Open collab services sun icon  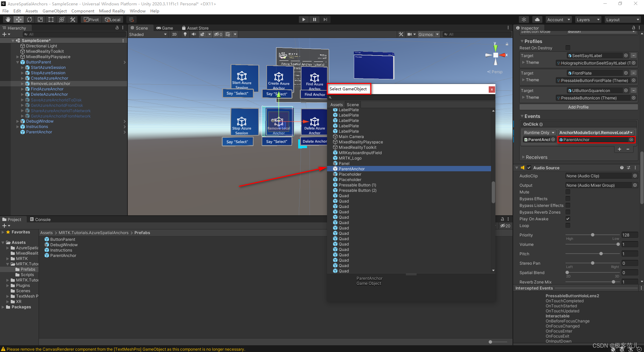[x=524, y=19]
